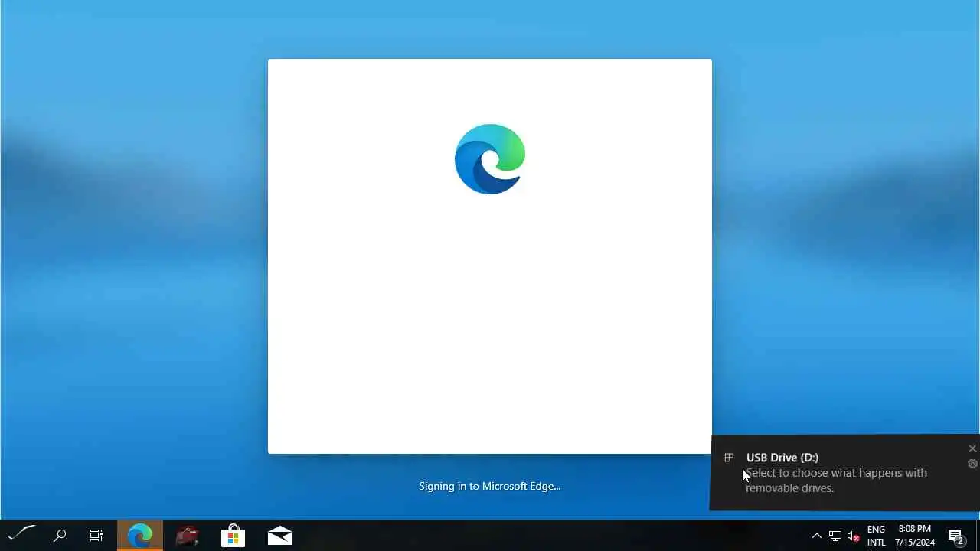Select the USB Drive (D:) notification title
Screen dimensions: 980x551
tap(782, 458)
